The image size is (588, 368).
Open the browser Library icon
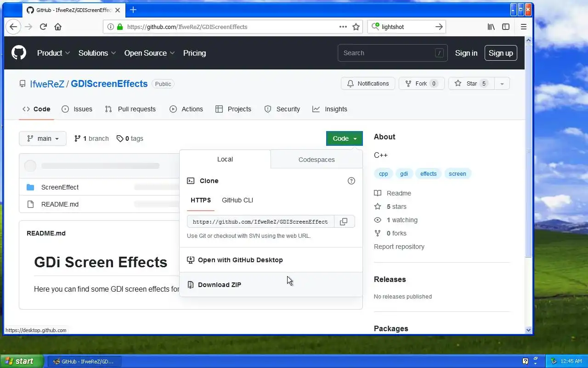click(x=491, y=27)
